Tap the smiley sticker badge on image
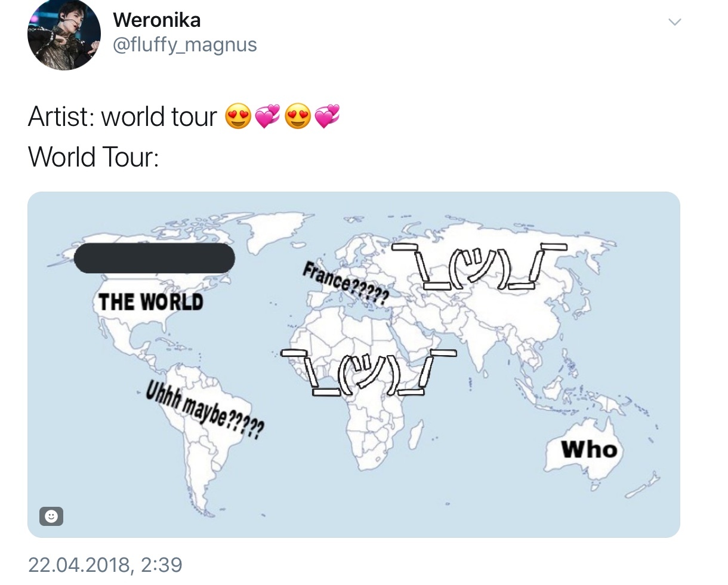The height and width of the screenshot is (585, 728). (51, 516)
